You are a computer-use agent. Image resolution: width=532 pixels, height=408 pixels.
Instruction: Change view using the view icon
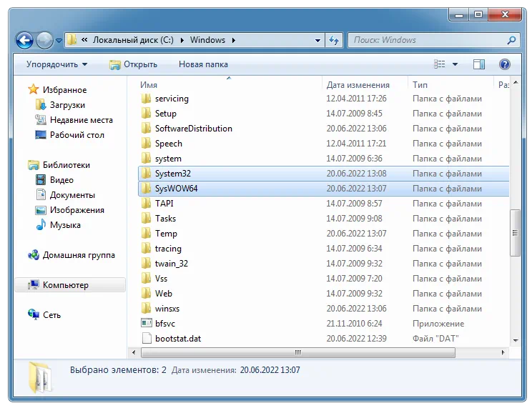[439, 64]
